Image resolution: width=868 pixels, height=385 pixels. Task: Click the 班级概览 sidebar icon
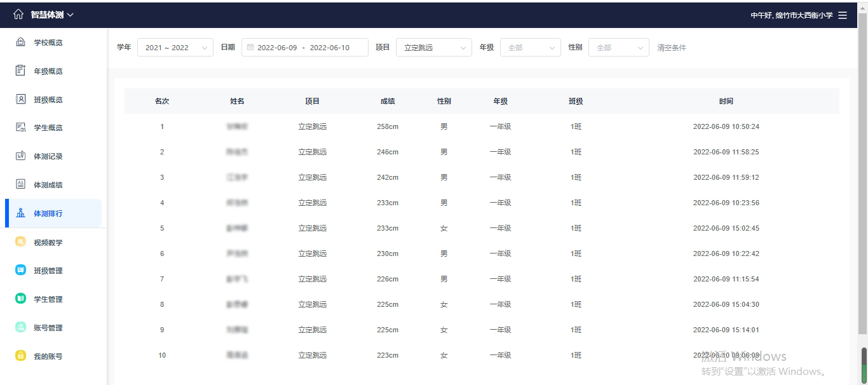pos(20,99)
